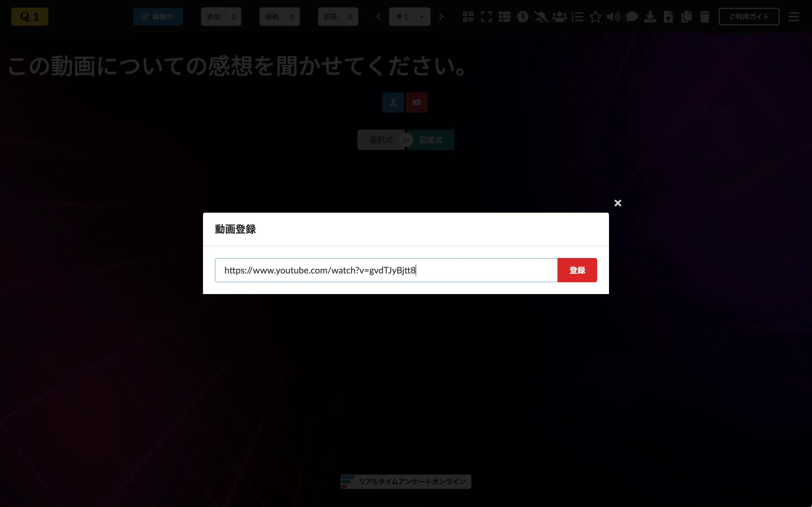This screenshot has width=812, height=507.
Task: Go back with the left chevron
Action: 378,16
